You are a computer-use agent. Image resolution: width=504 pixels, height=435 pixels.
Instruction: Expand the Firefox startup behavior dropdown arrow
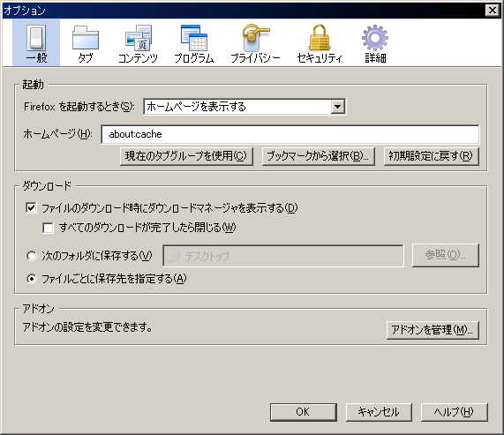[337, 107]
